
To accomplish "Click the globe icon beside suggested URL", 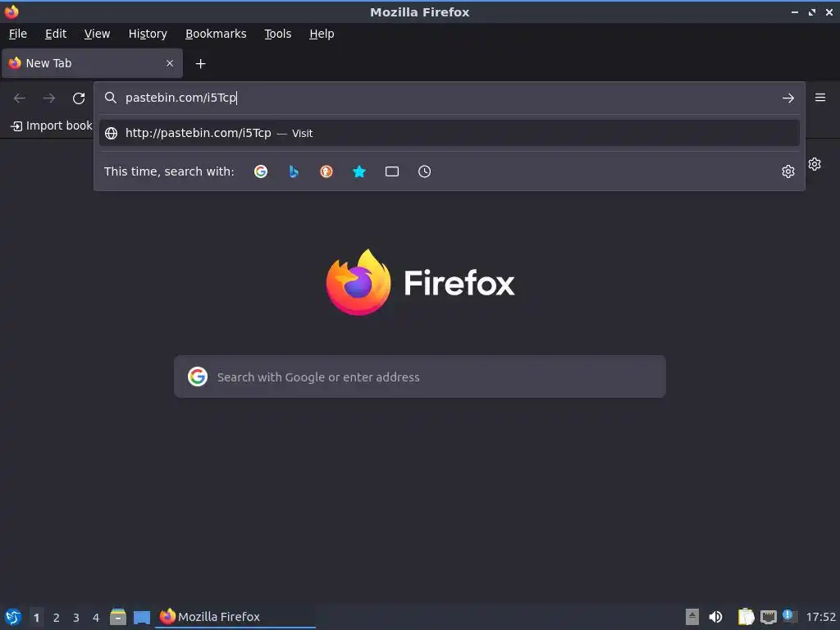I will (x=111, y=134).
